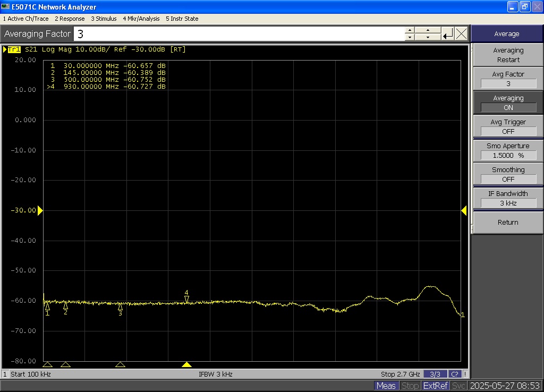Click left reference level arrow at -30.00

point(40,210)
